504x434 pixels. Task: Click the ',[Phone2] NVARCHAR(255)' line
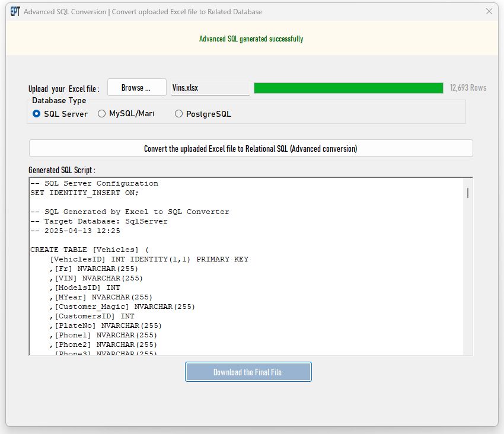[x=103, y=344]
